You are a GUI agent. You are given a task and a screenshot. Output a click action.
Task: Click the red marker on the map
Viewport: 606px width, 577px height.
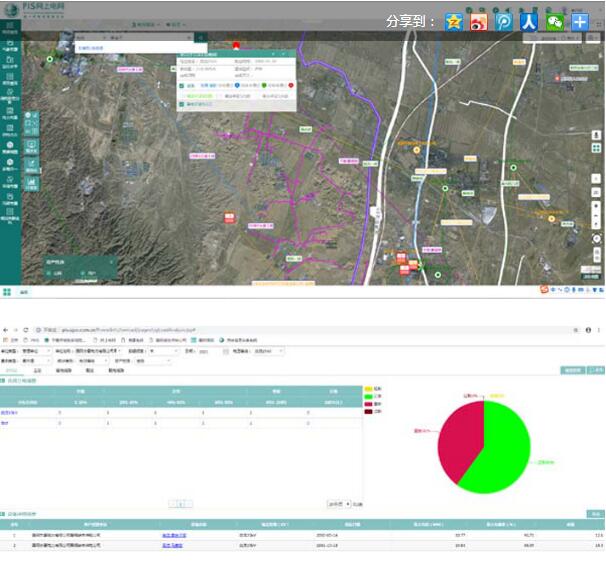[236, 45]
